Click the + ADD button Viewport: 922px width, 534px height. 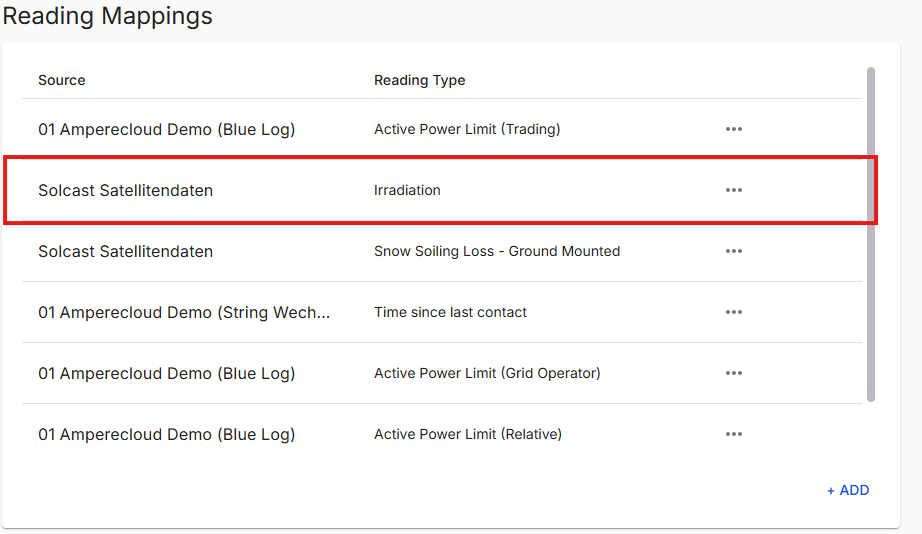[848, 490]
